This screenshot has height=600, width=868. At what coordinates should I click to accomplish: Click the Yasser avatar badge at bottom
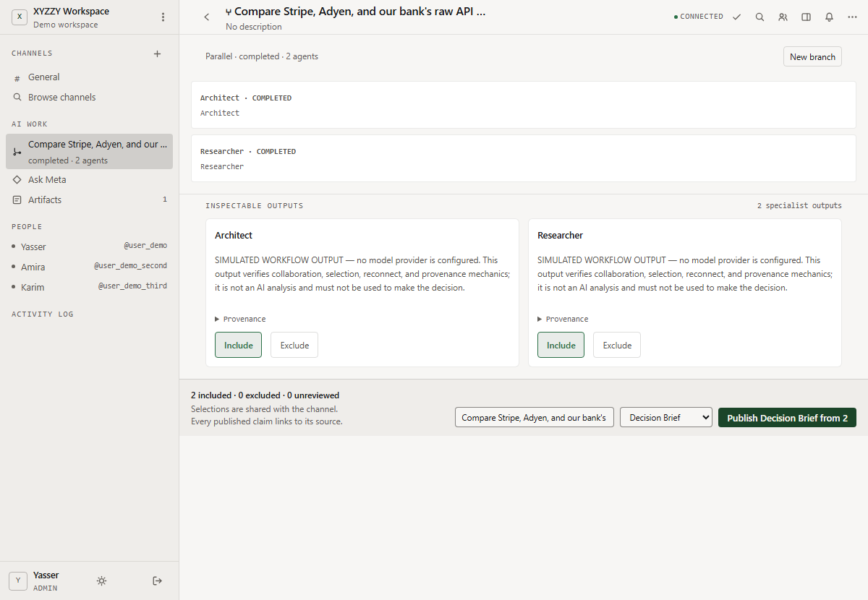[18, 581]
